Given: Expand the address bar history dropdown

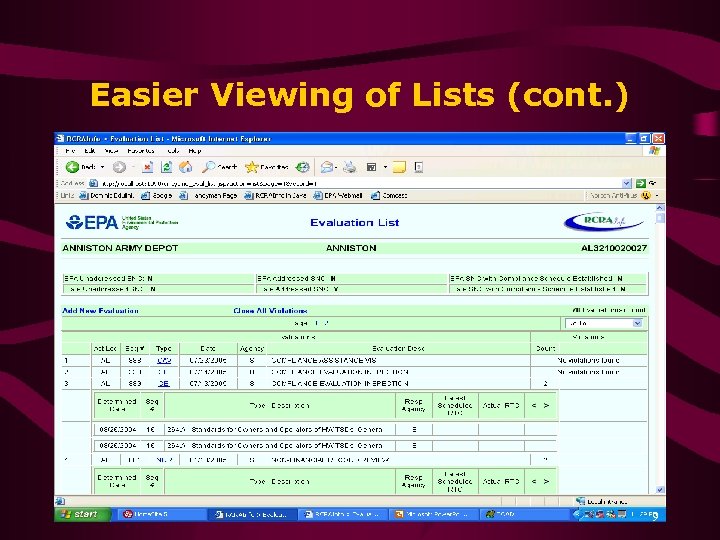Looking at the screenshot, I should pos(627,184).
